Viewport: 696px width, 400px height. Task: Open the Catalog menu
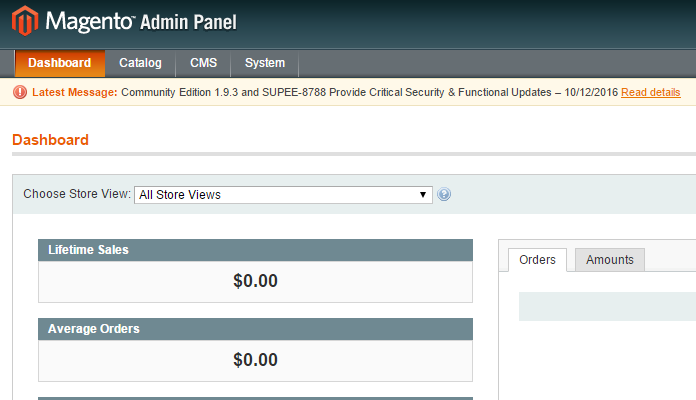pos(140,63)
